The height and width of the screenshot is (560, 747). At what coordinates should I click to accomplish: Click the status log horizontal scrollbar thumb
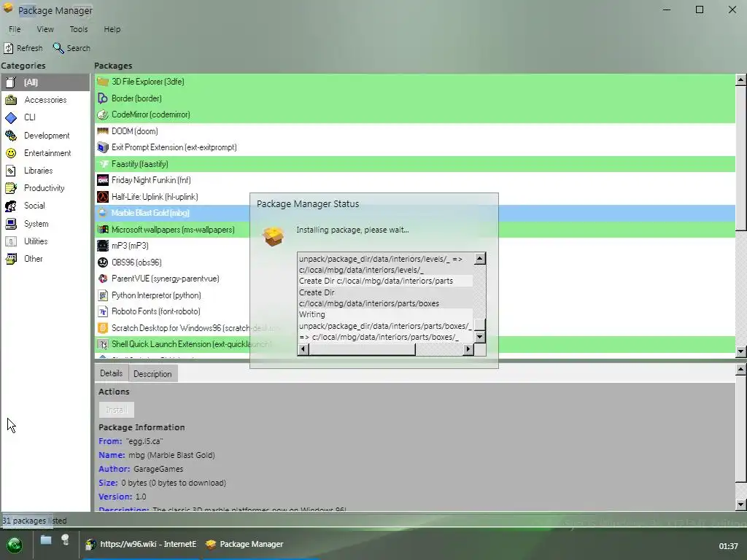(362, 349)
